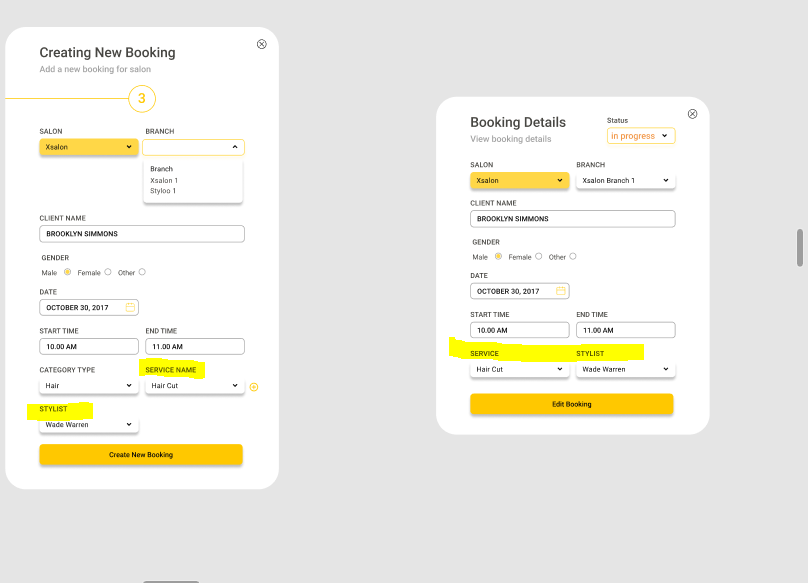Select Female gender in Booking Details

tap(538, 256)
